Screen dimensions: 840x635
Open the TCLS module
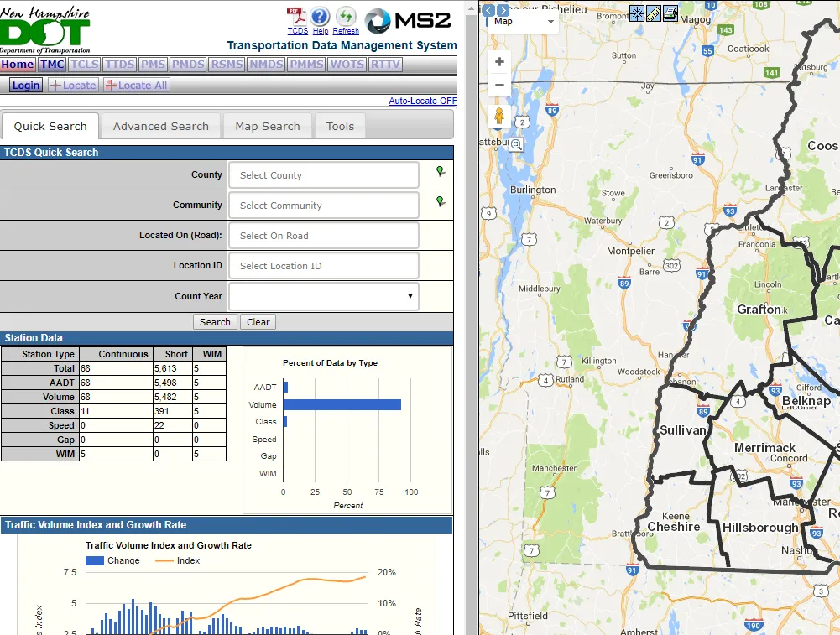click(85, 65)
